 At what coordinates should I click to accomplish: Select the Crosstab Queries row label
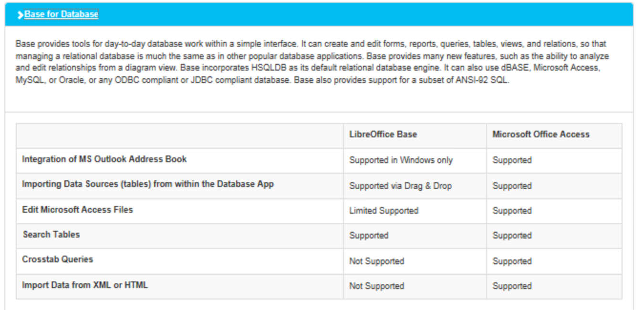pyautogui.click(x=58, y=259)
